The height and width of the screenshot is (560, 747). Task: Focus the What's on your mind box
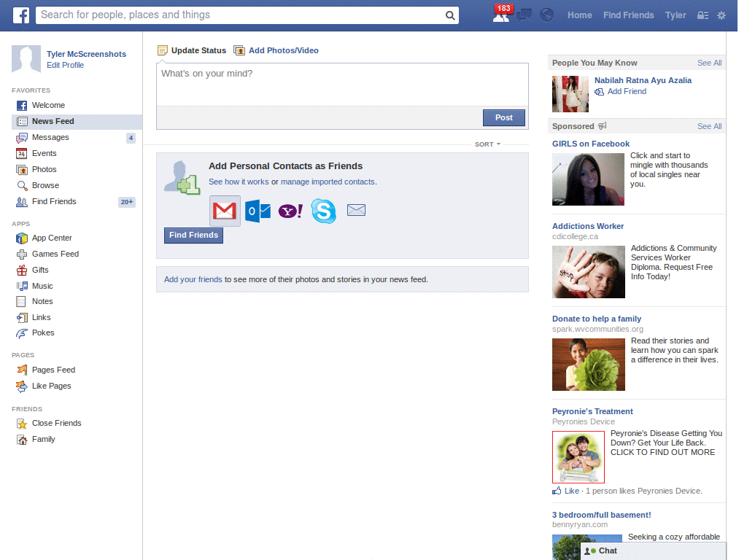pos(342,85)
